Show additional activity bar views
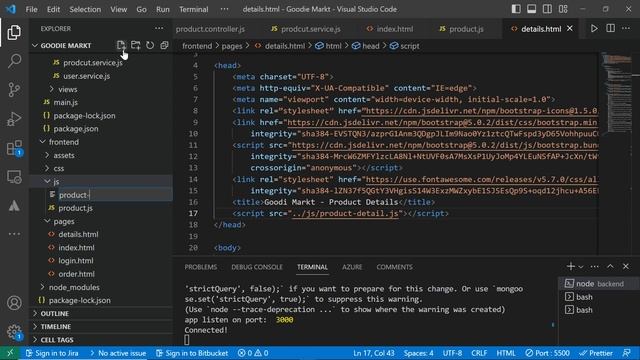The image size is (640, 360). [14, 234]
